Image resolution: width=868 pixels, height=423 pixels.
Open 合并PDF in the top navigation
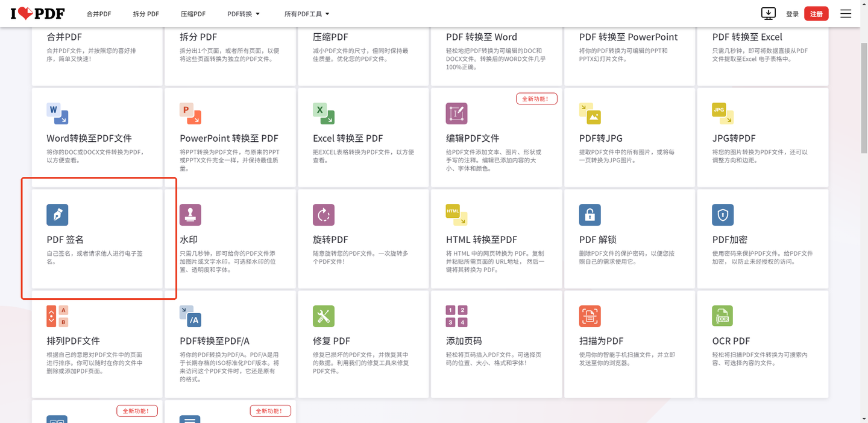tap(99, 13)
